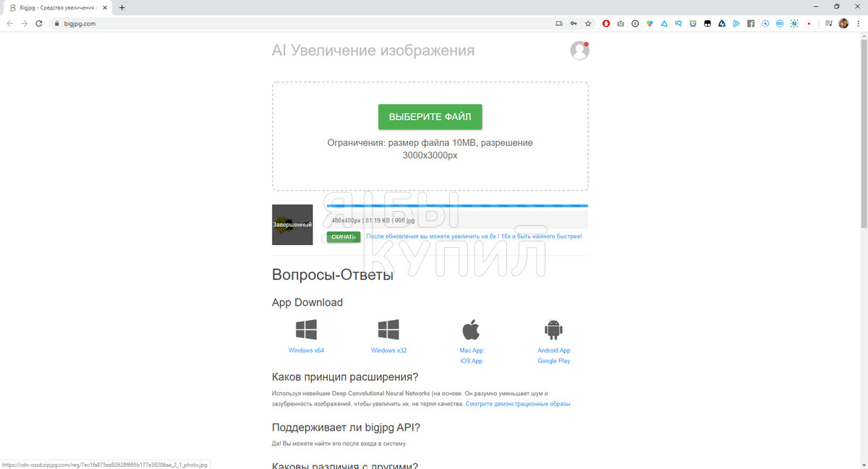Click the Android robot icon
Image resolution: width=868 pixels, height=469 pixels.
point(553,330)
